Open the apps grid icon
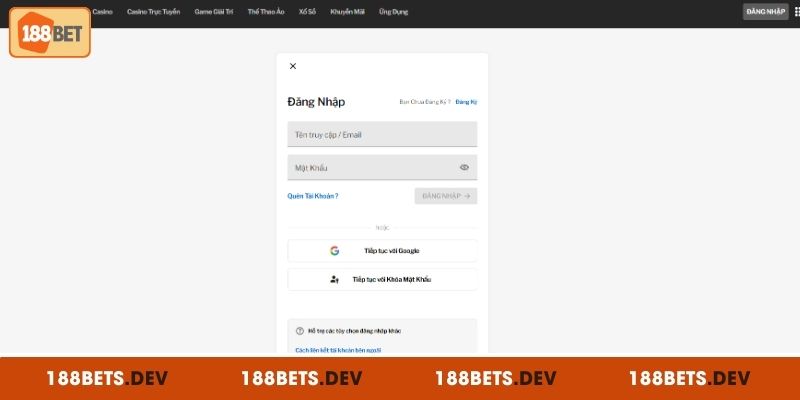The image size is (800, 400). point(797,12)
